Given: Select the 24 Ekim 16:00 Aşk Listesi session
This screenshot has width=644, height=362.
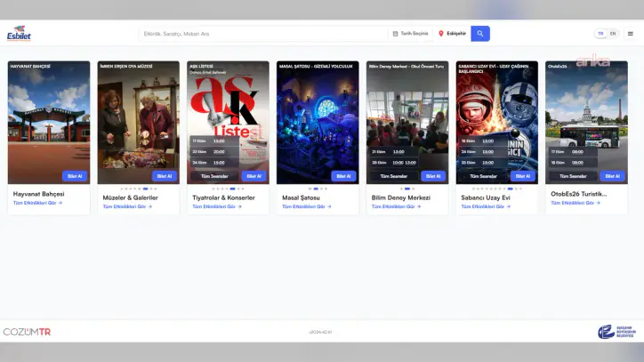Looking at the screenshot, I should [x=214, y=163].
